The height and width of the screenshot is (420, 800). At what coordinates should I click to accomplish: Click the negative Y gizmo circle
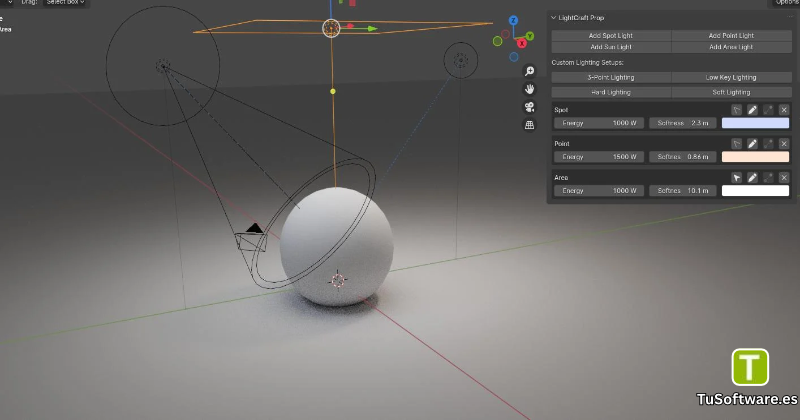click(497, 41)
